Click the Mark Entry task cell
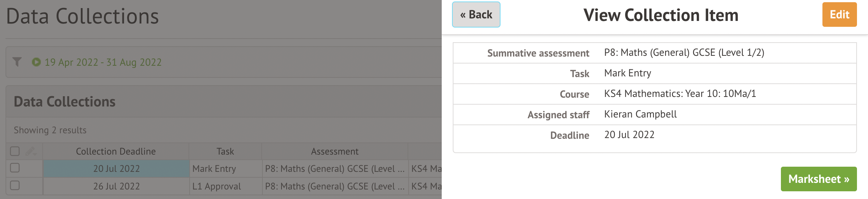 [226, 169]
